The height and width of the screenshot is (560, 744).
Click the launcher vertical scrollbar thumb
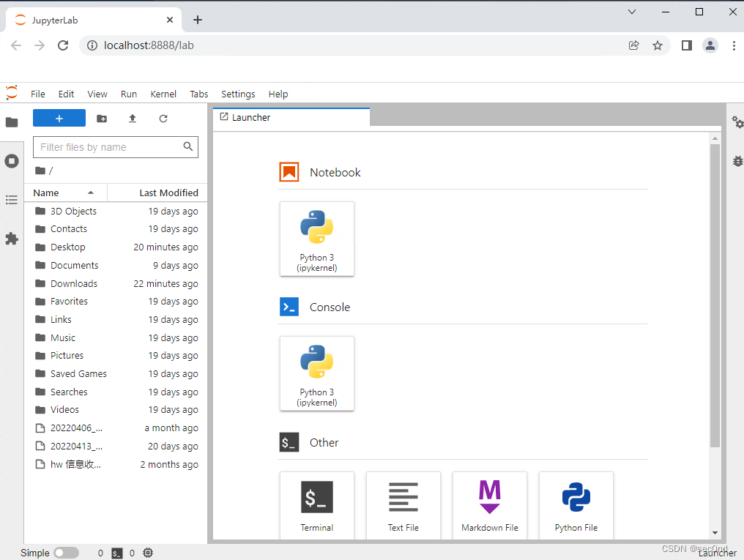tap(715, 296)
